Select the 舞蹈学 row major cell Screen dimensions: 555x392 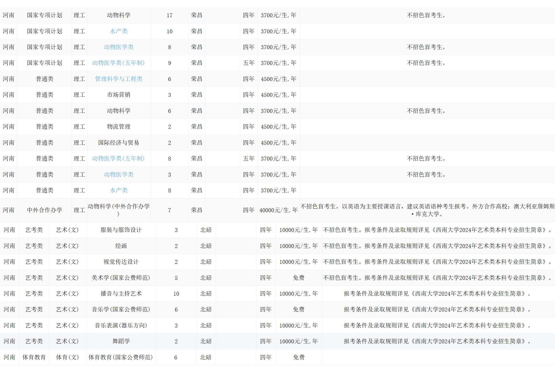point(121,341)
